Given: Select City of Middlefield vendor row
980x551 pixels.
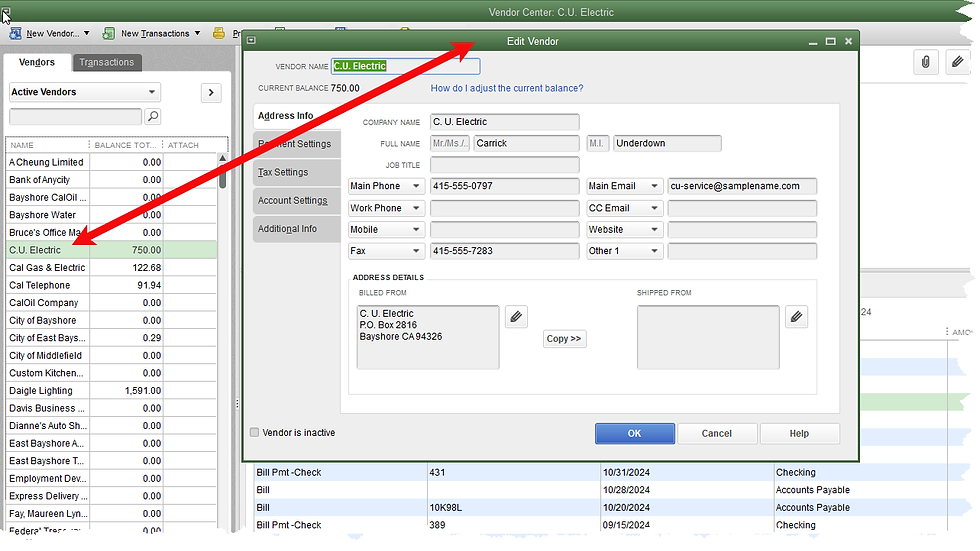Looking at the screenshot, I should (111, 355).
